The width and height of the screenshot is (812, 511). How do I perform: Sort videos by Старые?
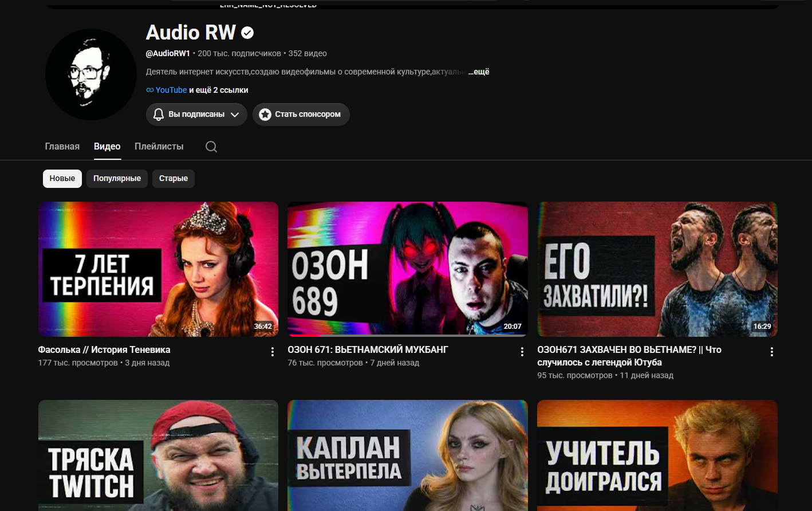174,178
